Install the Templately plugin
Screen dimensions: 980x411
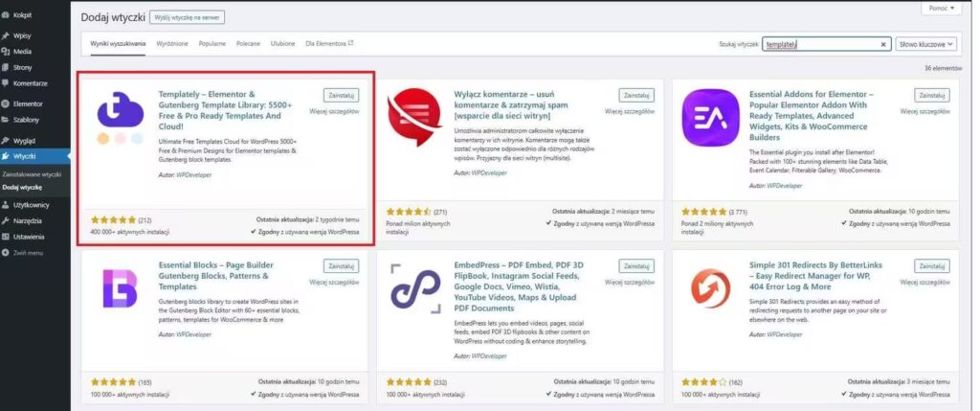(x=342, y=95)
